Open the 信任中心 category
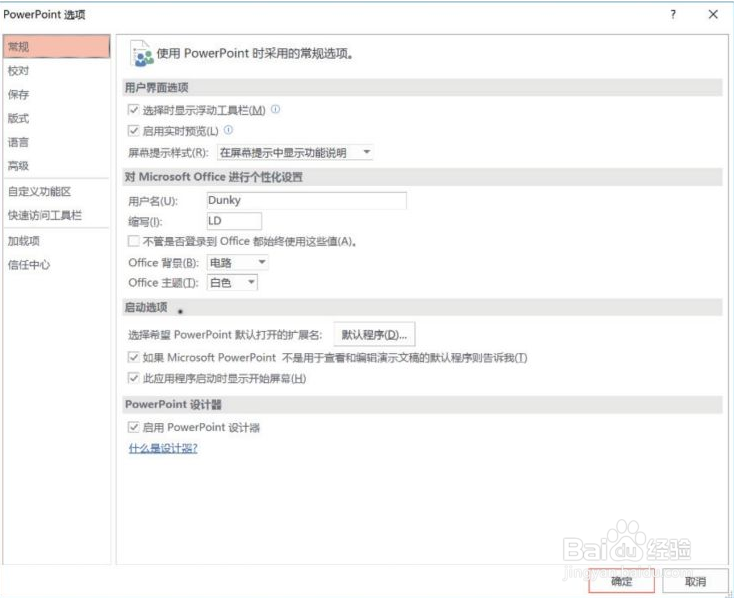 57,265
